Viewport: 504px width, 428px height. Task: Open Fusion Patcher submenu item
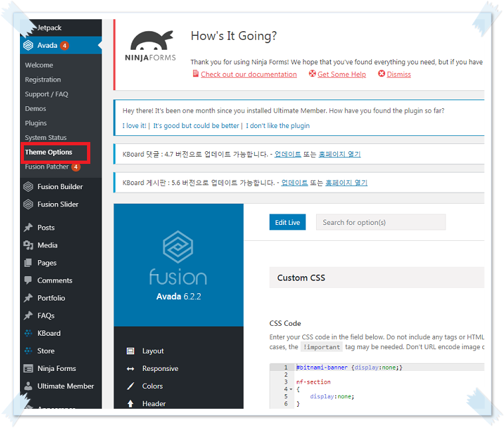tap(47, 167)
